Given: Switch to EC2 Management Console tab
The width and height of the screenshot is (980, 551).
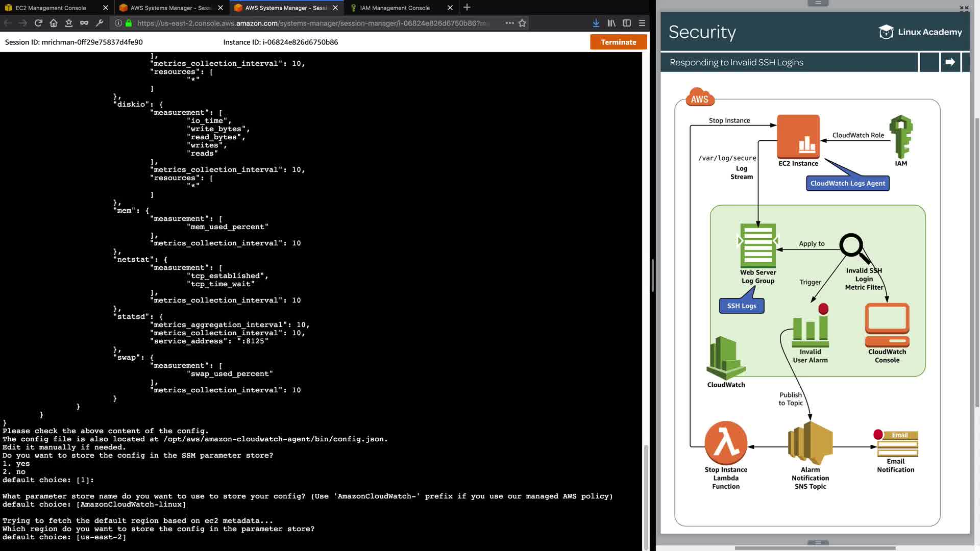Looking at the screenshot, I should [51, 8].
